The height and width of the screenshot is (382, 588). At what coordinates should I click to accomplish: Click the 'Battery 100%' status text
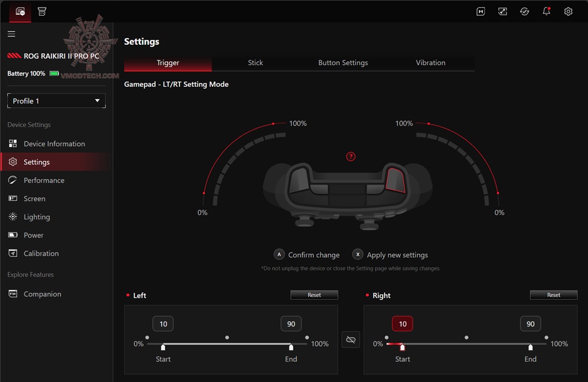point(26,74)
